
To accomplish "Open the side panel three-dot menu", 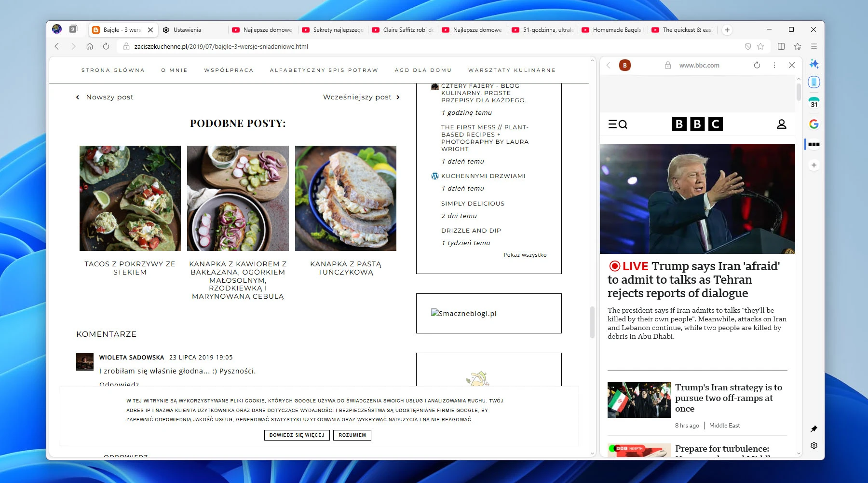I will (774, 65).
